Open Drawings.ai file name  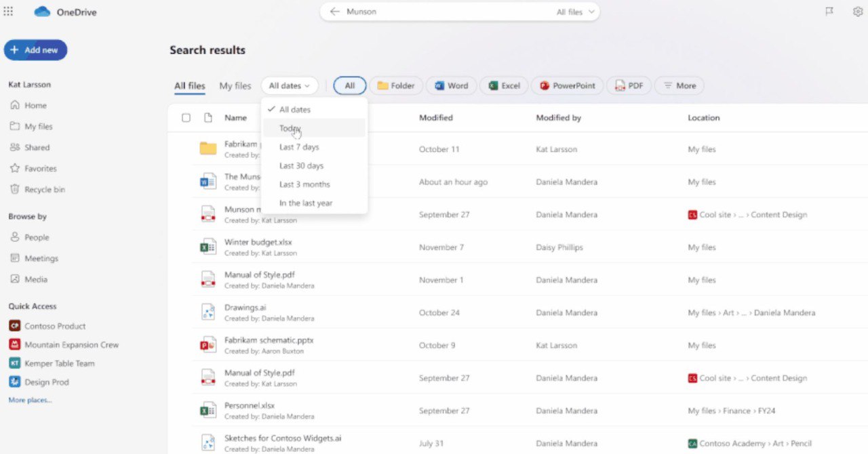pyautogui.click(x=245, y=308)
